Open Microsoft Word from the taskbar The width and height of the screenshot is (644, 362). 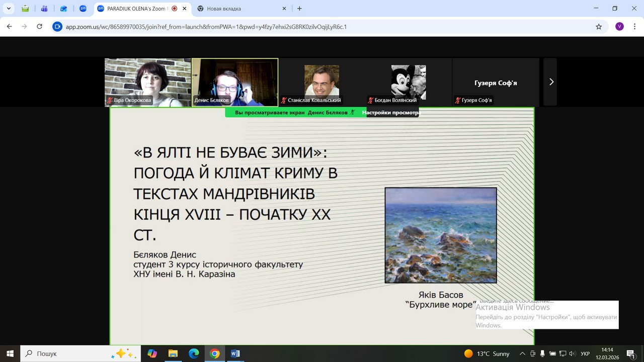pyautogui.click(x=235, y=353)
